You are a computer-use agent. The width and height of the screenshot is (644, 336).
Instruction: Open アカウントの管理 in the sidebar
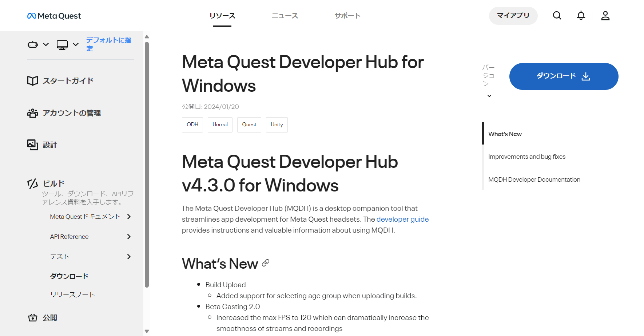(x=64, y=113)
